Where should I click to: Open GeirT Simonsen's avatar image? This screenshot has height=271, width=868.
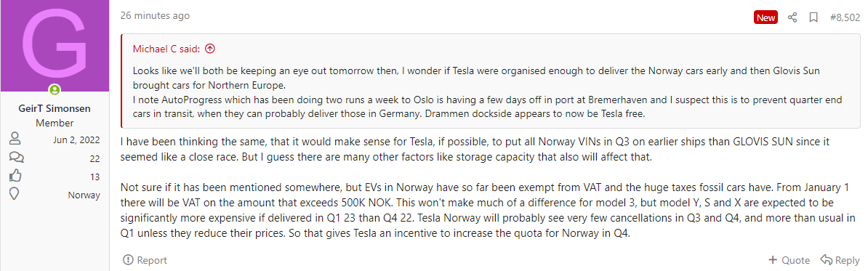(x=55, y=46)
